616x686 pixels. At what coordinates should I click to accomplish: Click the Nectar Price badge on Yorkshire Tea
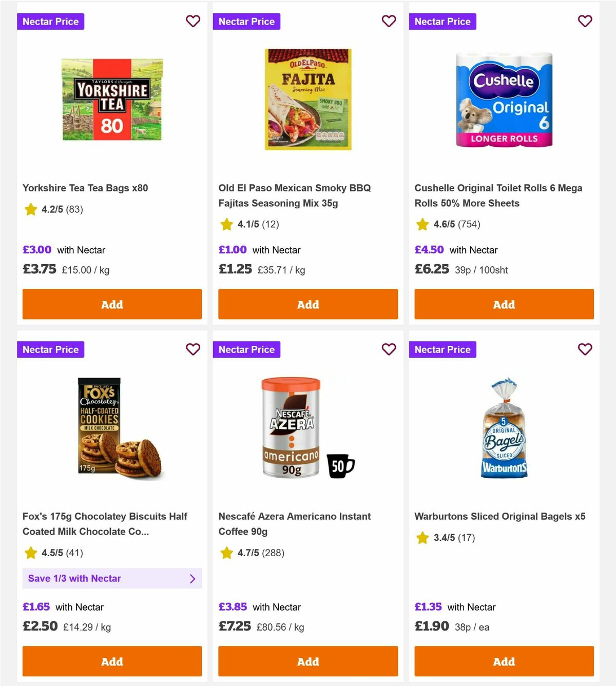50,21
